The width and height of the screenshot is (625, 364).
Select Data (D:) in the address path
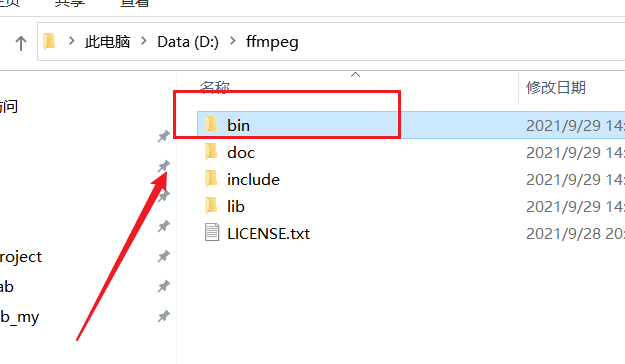(x=188, y=41)
